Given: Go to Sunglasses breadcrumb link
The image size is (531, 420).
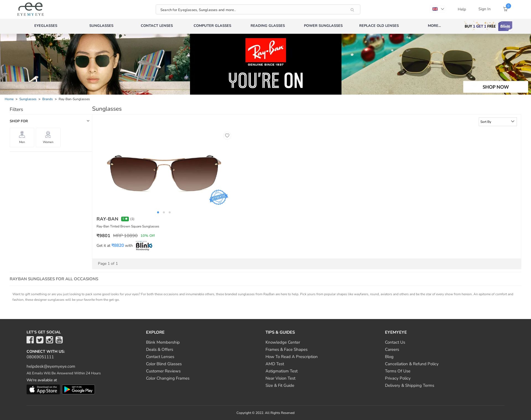Looking at the screenshot, I should point(28,99).
